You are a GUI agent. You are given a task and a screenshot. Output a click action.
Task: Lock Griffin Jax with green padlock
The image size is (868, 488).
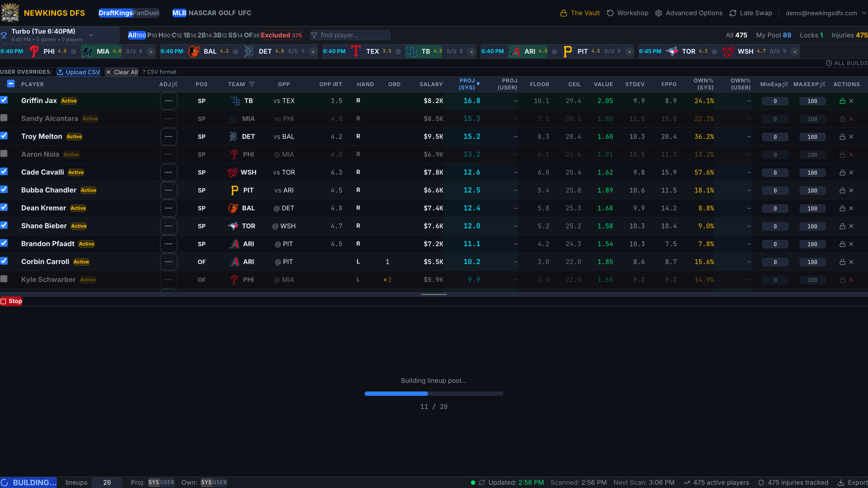point(842,101)
